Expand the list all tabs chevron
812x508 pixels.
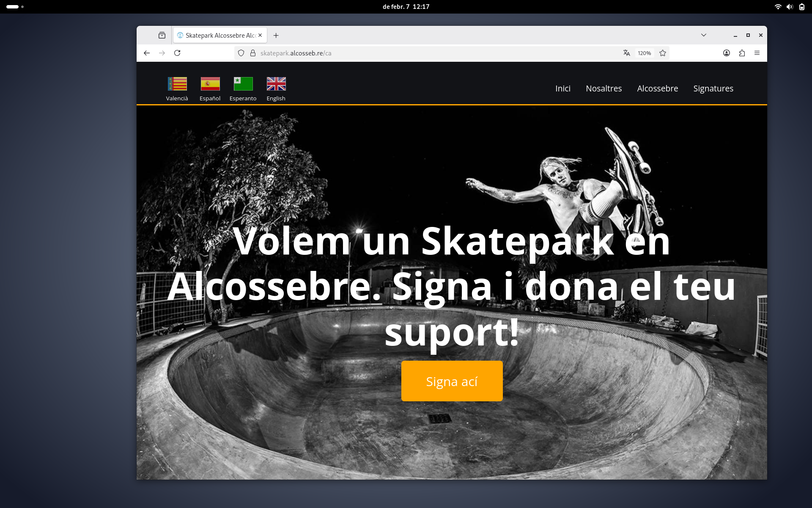click(704, 35)
